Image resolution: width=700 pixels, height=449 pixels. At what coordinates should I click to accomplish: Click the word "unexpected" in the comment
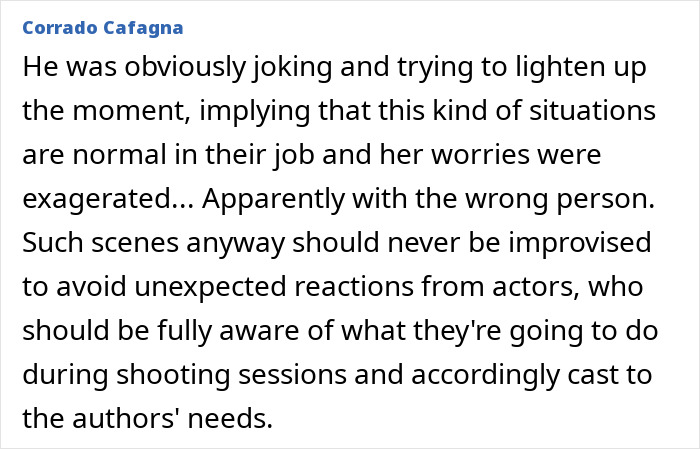[210, 287]
